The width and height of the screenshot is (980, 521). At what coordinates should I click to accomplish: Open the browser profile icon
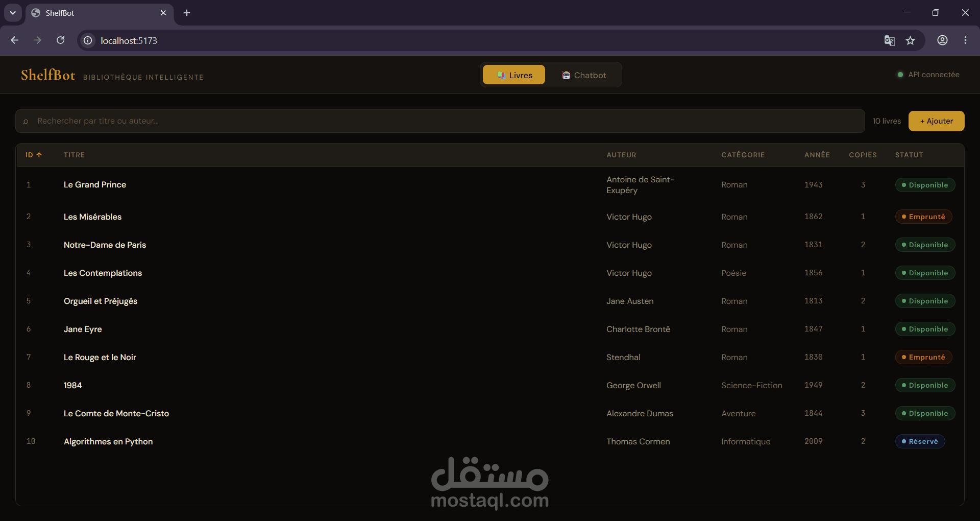pos(942,40)
